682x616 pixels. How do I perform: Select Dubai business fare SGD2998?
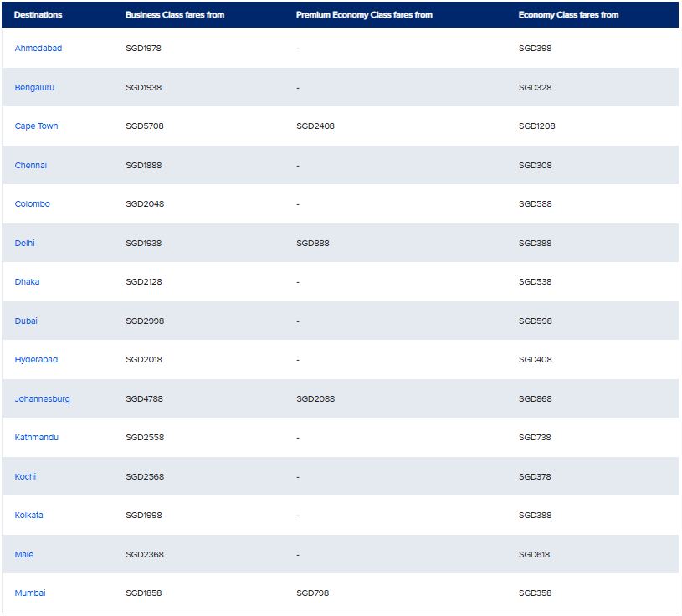coord(145,321)
